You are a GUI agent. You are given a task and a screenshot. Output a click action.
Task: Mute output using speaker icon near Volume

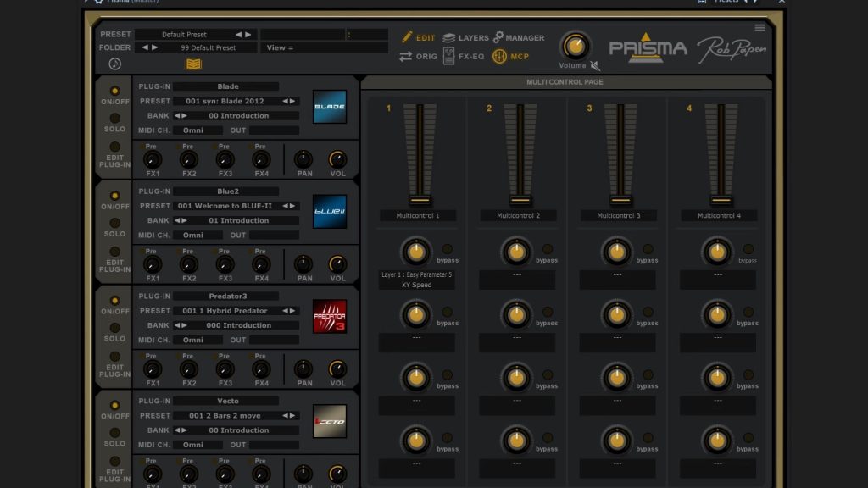595,65
